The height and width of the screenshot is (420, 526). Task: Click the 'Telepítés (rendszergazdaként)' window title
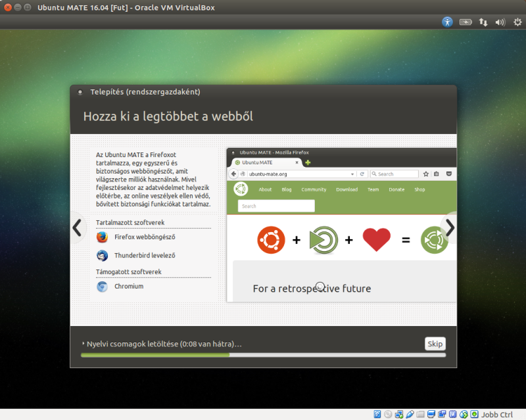tap(145, 92)
